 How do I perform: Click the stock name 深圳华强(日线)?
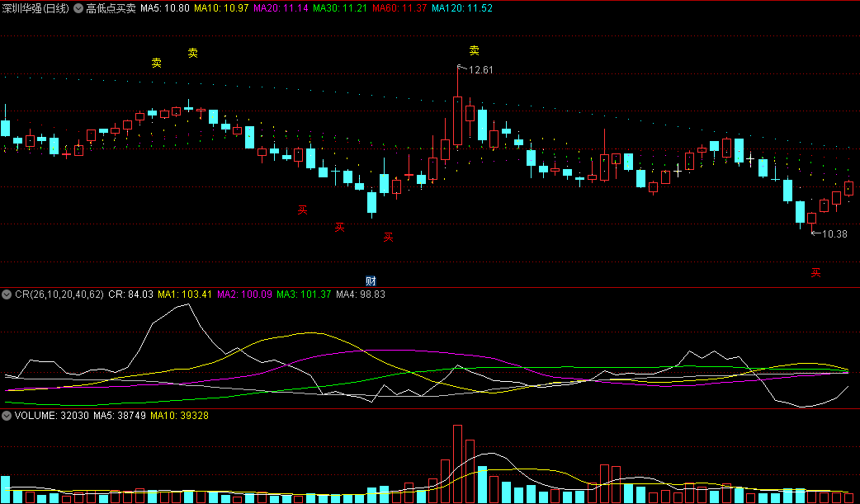(35, 8)
